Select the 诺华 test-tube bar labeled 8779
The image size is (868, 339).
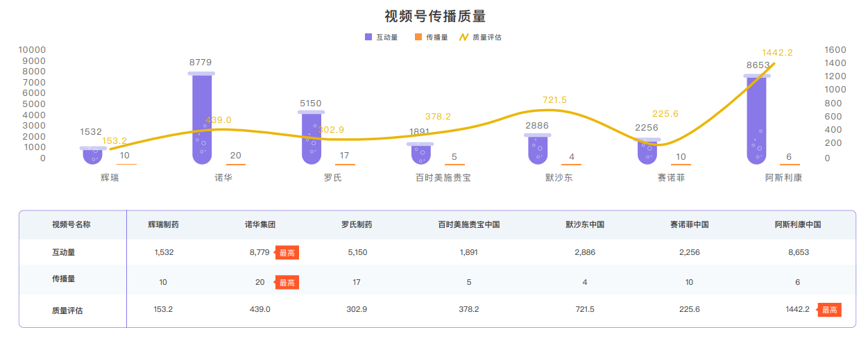tap(201, 118)
